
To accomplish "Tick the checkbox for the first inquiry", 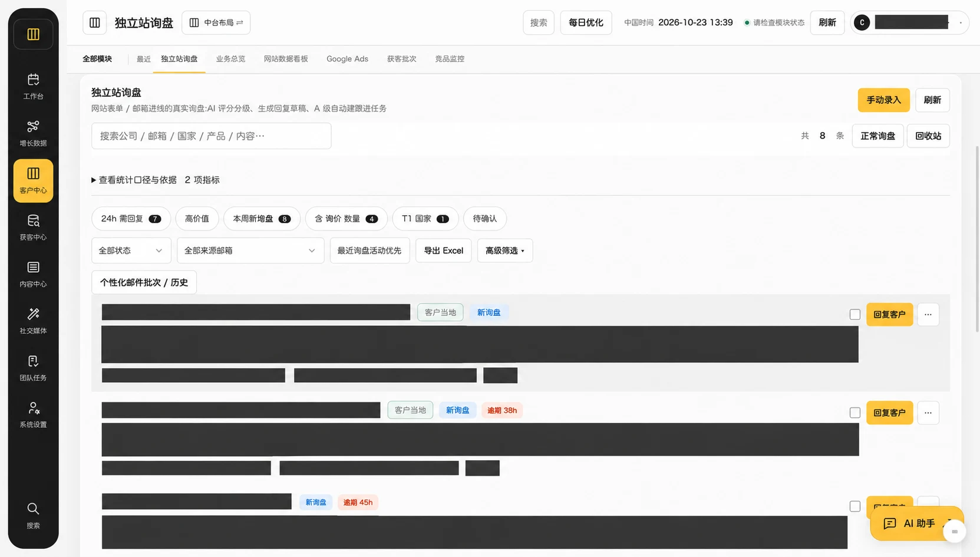I will (x=855, y=314).
